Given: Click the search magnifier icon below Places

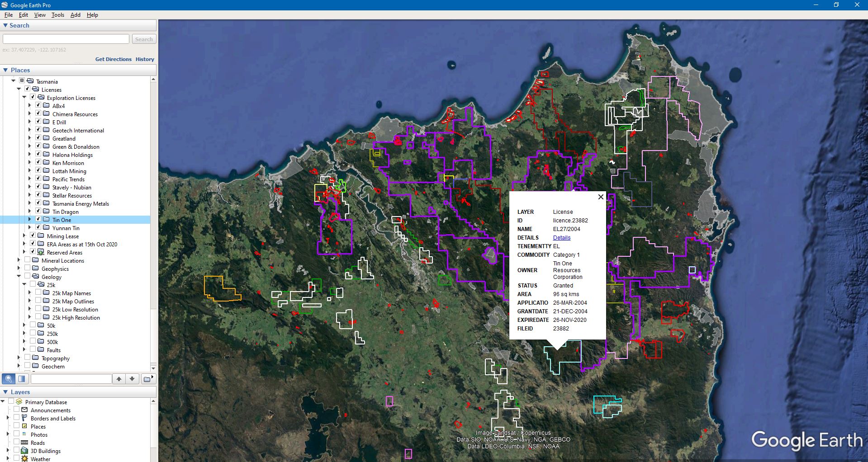Looking at the screenshot, I should click(9, 379).
